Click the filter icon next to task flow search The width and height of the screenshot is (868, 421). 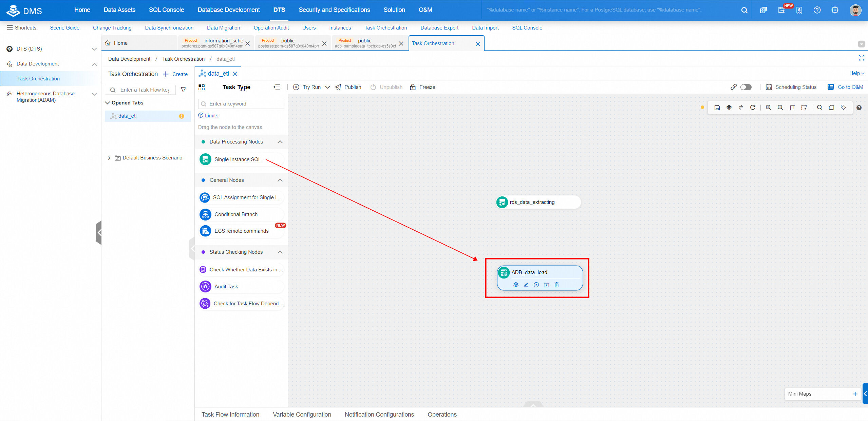tap(183, 90)
